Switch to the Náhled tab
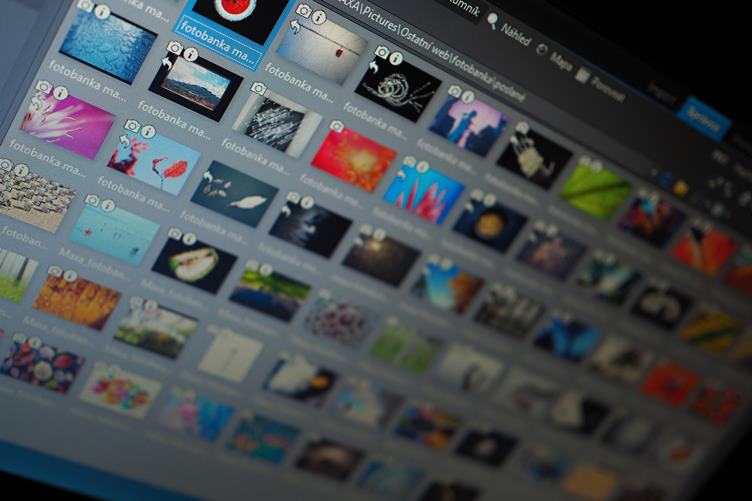 point(509,30)
